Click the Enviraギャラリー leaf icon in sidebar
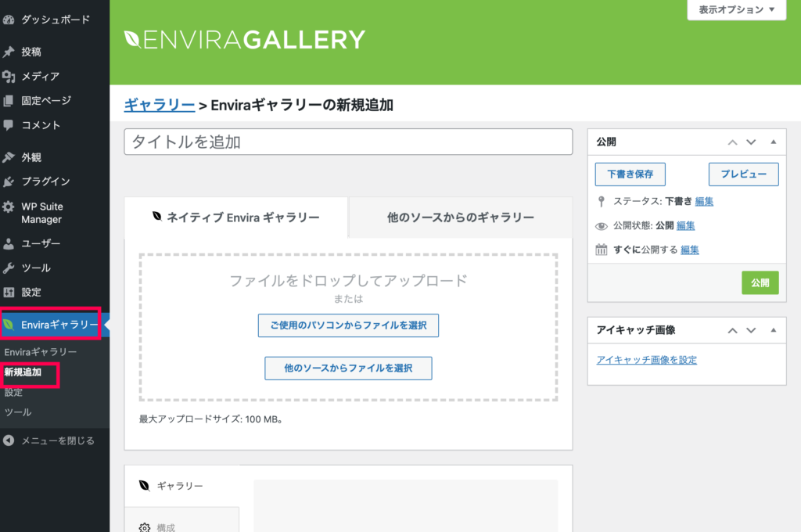The image size is (801, 532). 8,325
